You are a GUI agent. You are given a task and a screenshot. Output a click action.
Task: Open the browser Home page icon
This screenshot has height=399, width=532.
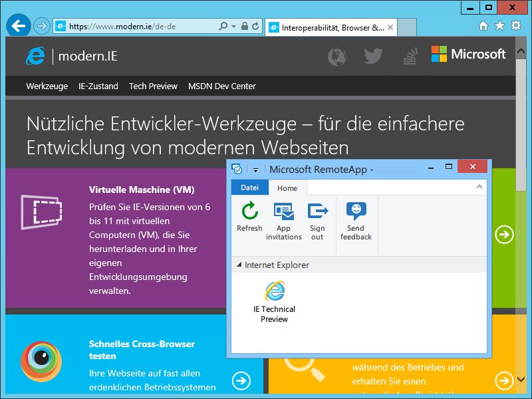(483, 26)
